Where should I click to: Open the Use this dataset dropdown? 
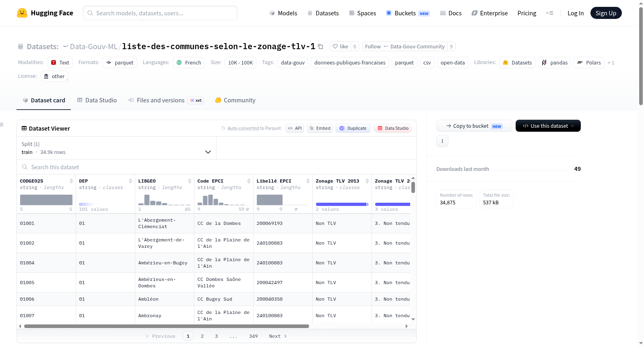tap(548, 126)
